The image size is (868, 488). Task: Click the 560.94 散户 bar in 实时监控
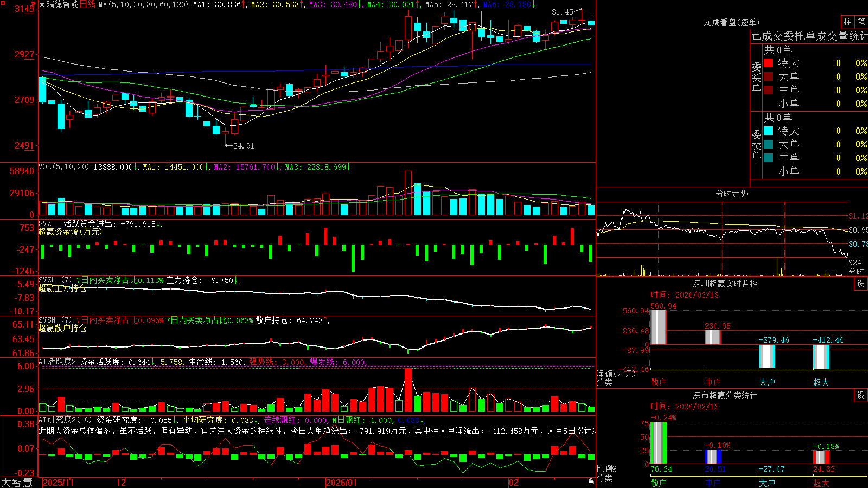pyautogui.click(x=659, y=327)
